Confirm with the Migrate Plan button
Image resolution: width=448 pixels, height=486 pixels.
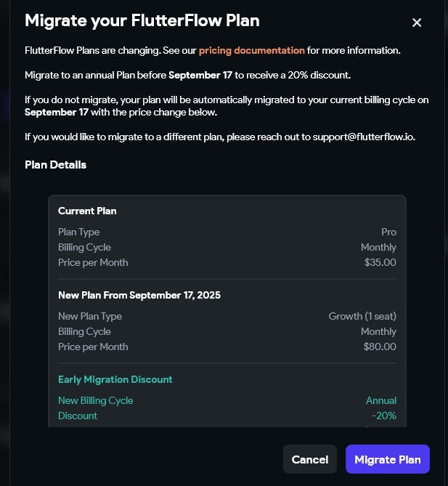(x=388, y=459)
